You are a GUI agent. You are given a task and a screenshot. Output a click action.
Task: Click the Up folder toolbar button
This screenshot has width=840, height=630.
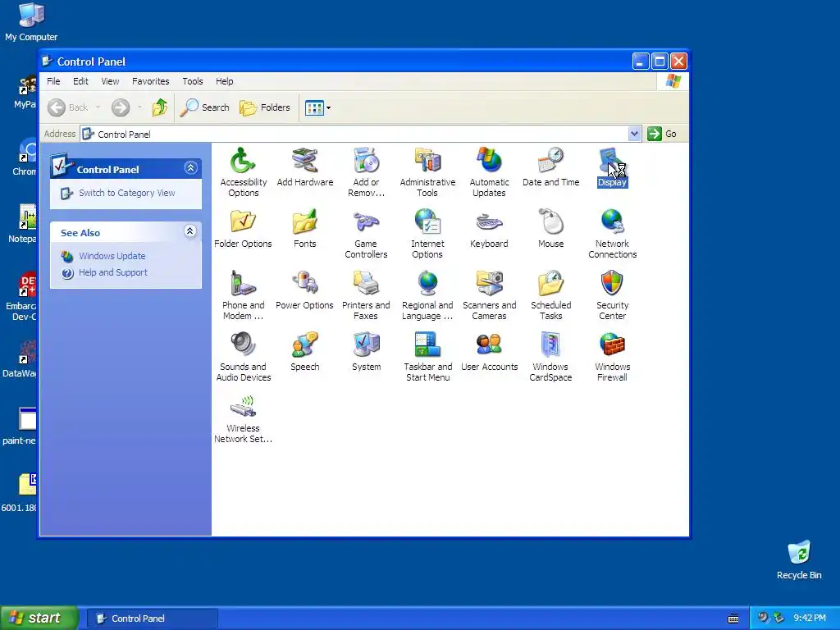click(x=160, y=107)
